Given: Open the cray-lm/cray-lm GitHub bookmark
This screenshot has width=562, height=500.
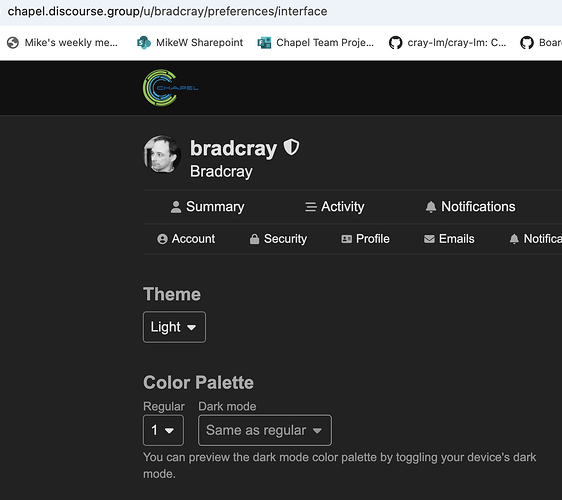Looking at the screenshot, I should click(x=447, y=43).
